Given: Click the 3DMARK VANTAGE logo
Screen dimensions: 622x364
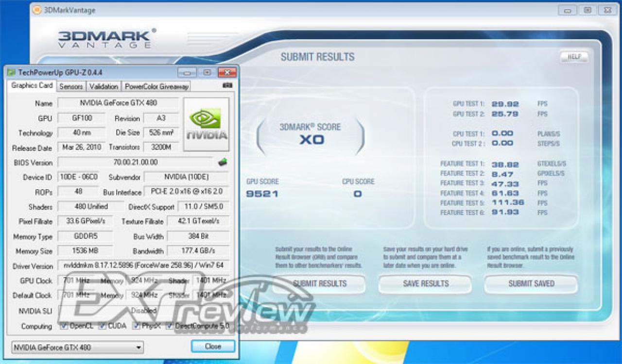Looking at the screenshot, I should coord(106,38).
